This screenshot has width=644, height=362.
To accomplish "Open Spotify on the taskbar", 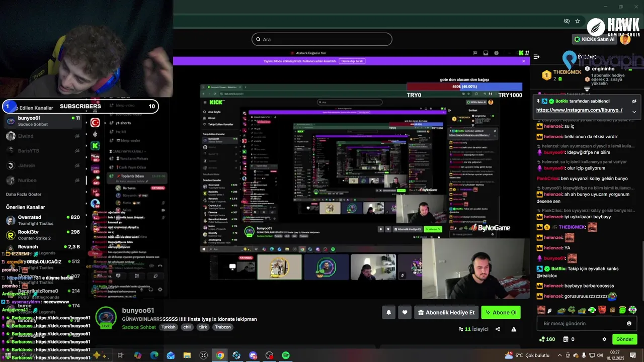I will (286, 355).
